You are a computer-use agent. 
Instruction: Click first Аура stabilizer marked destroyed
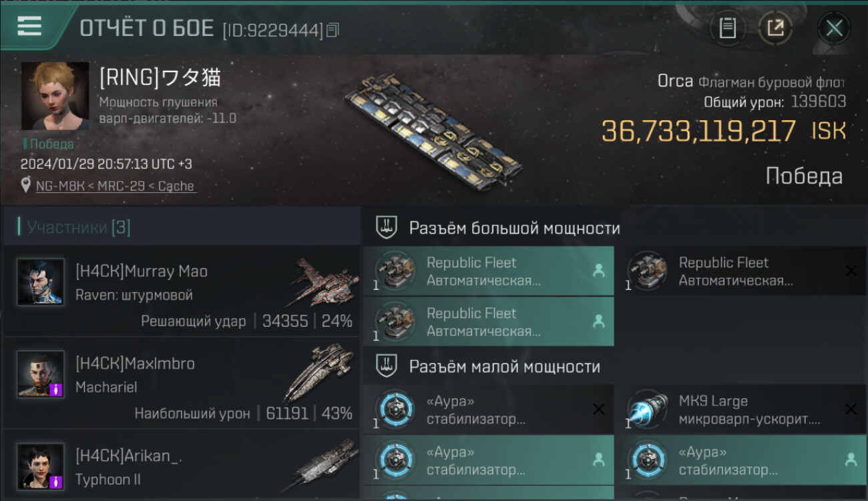(489, 409)
